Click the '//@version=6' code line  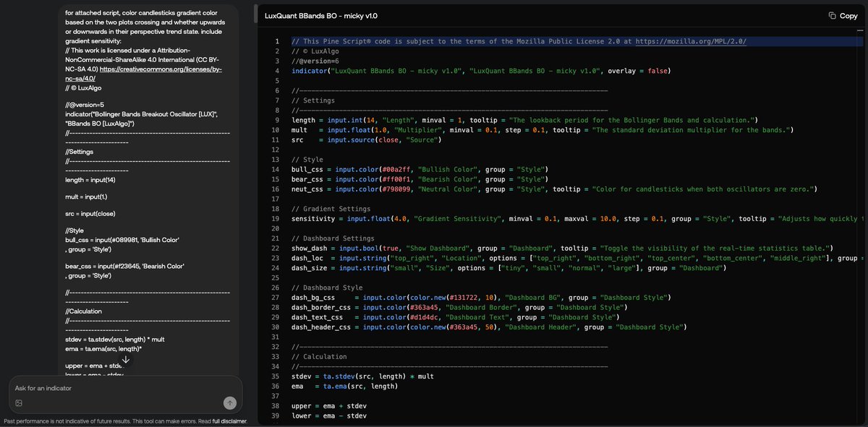click(x=315, y=61)
